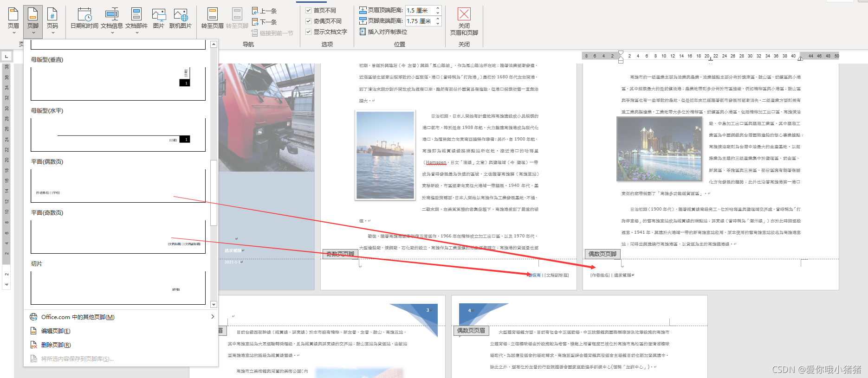Expand Office.com other footers chevron

[x=213, y=317]
